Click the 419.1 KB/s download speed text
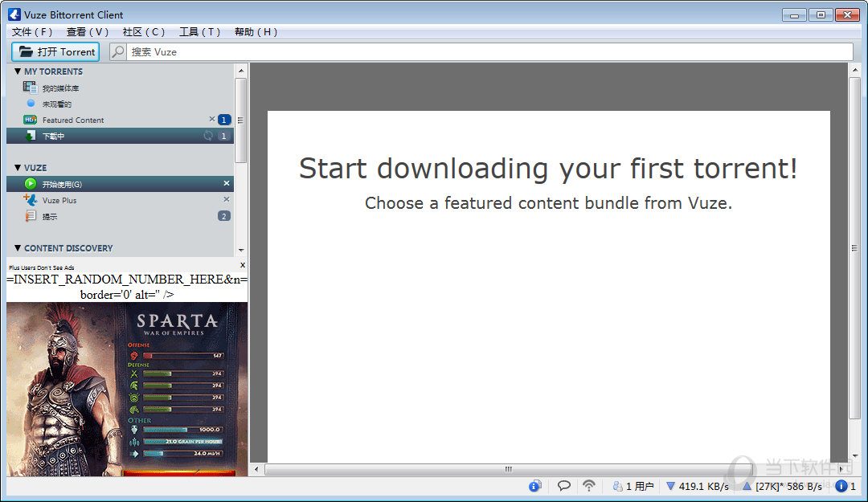The image size is (868, 502). coord(703,486)
